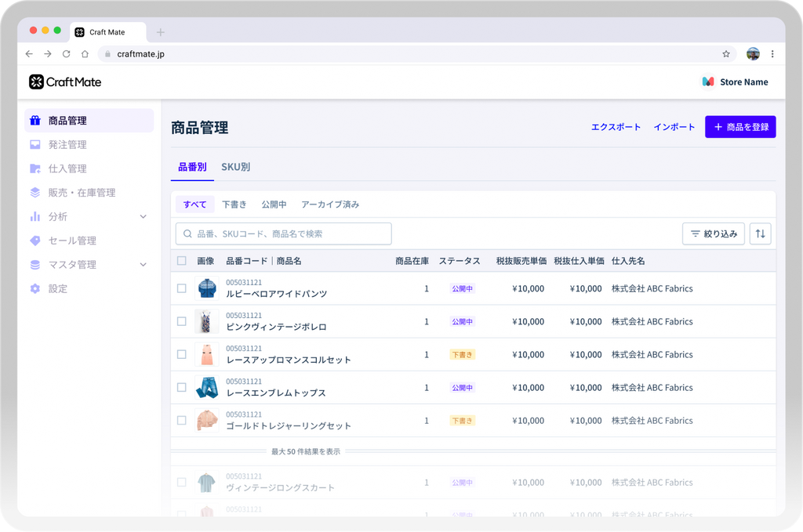Check the box for ルビーベロアワイドパンツ
This screenshot has width=803, height=532.
(182, 288)
